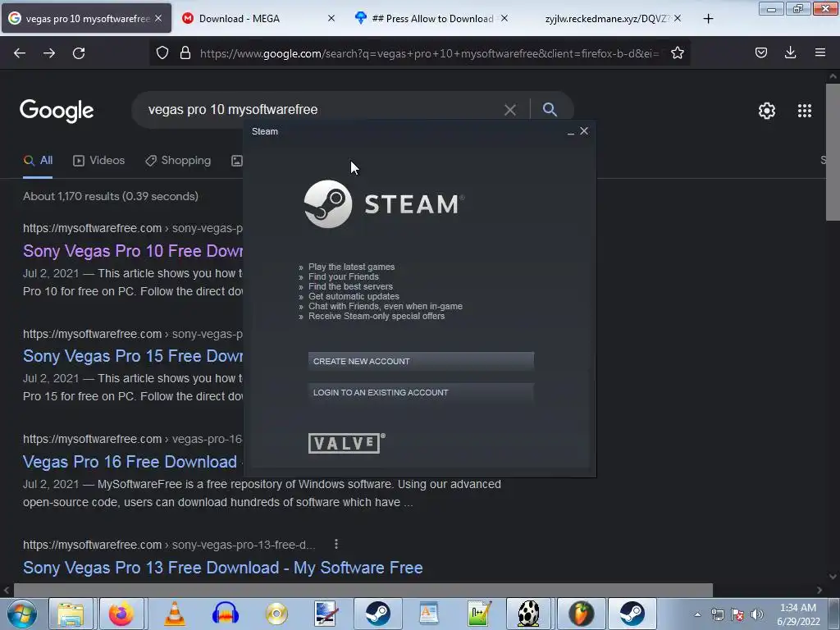840x630 pixels.
Task: Reload the current Google search page
Action: click(x=79, y=53)
